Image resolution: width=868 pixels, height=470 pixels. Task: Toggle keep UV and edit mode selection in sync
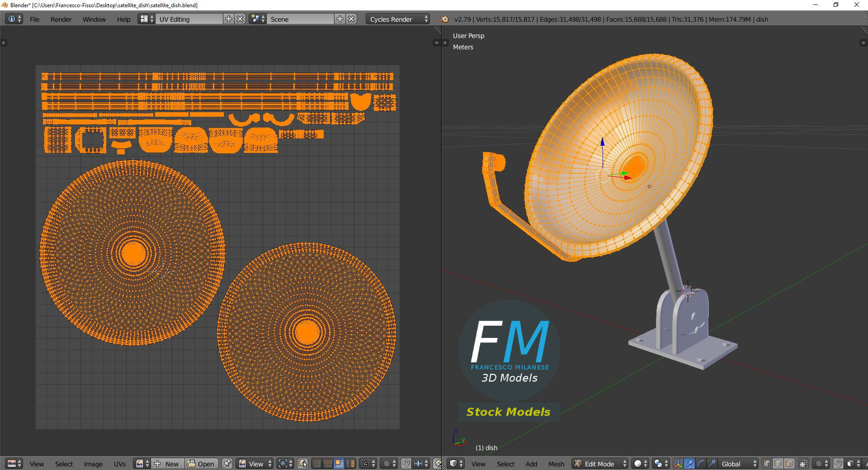click(303, 464)
